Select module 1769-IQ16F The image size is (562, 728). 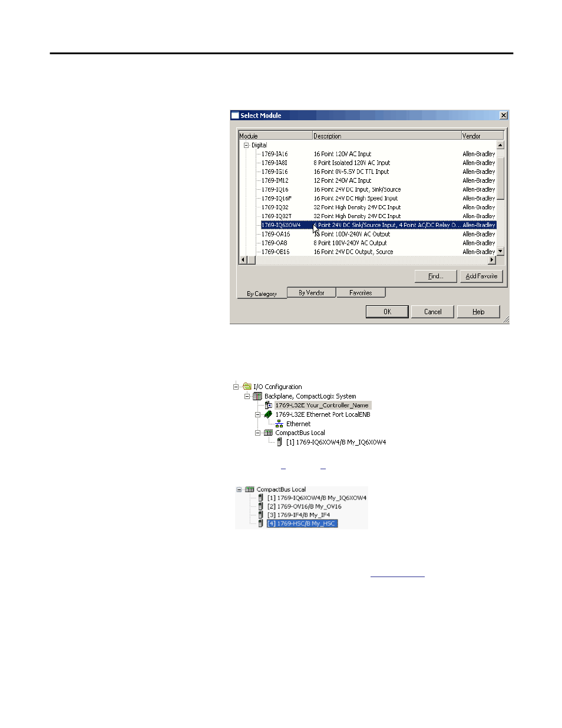(276, 198)
